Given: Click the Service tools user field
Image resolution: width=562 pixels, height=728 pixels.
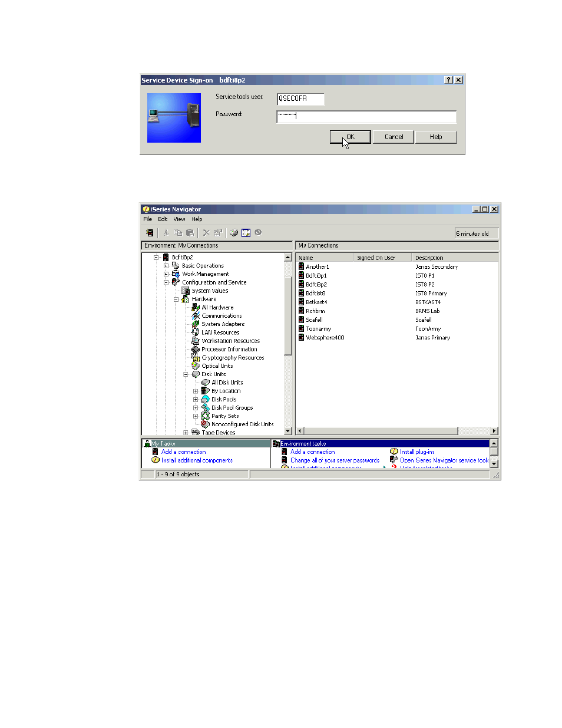Looking at the screenshot, I should coord(300,98).
